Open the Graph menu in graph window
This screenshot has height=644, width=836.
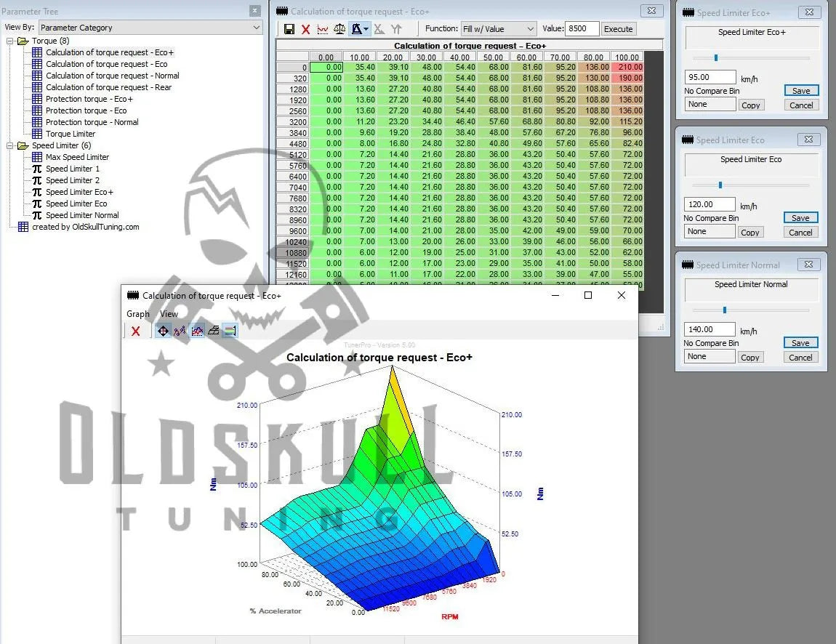click(137, 314)
